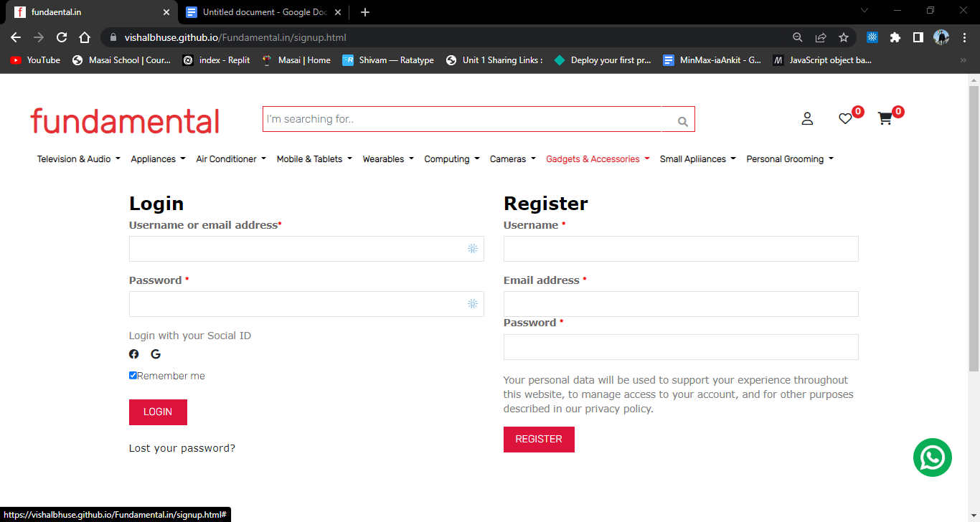Expand the Mobile & Tablets menu
The height and width of the screenshot is (522, 980).
314,159
